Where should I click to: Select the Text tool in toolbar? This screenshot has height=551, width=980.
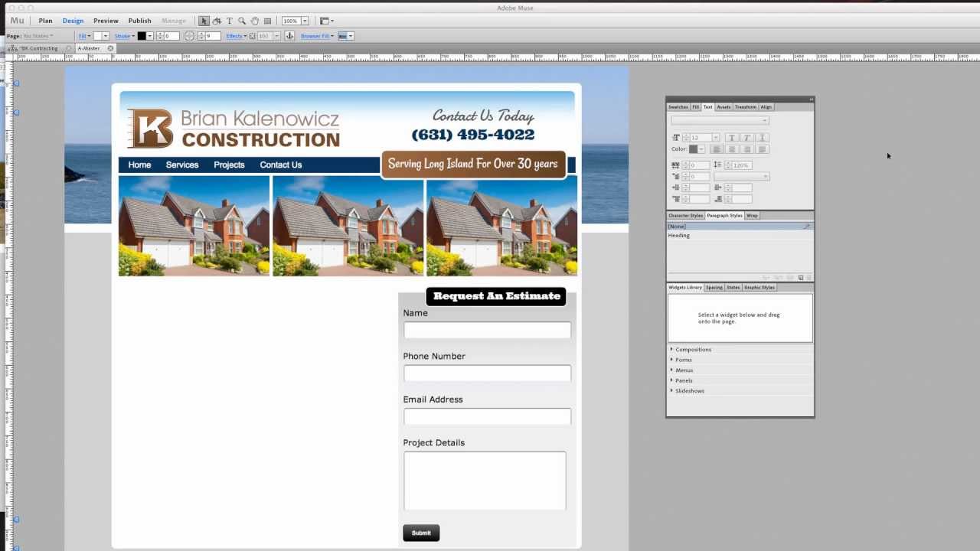229,21
